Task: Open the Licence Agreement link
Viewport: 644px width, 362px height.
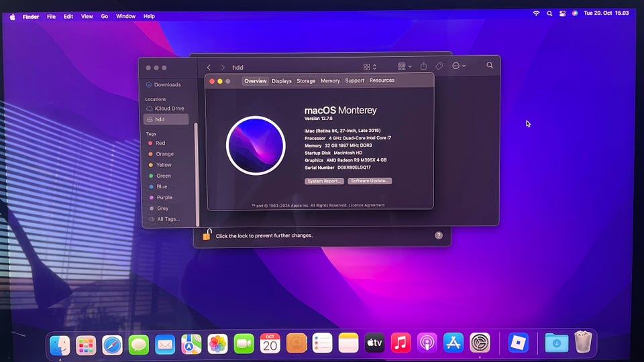Action: point(367,205)
